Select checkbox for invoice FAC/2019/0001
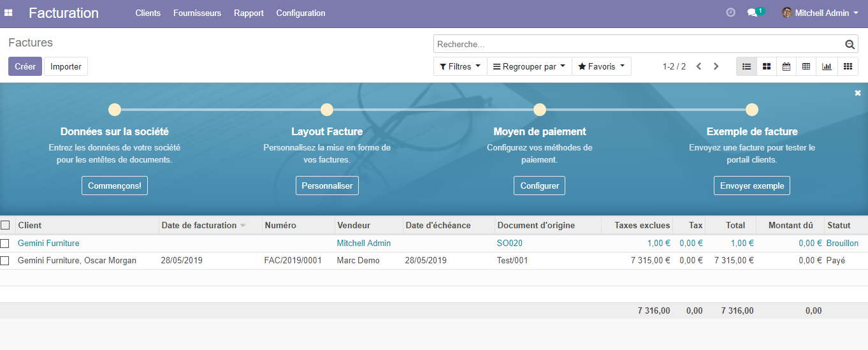Image resolution: width=868 pixels, height=350 pixels. (5, 261)
